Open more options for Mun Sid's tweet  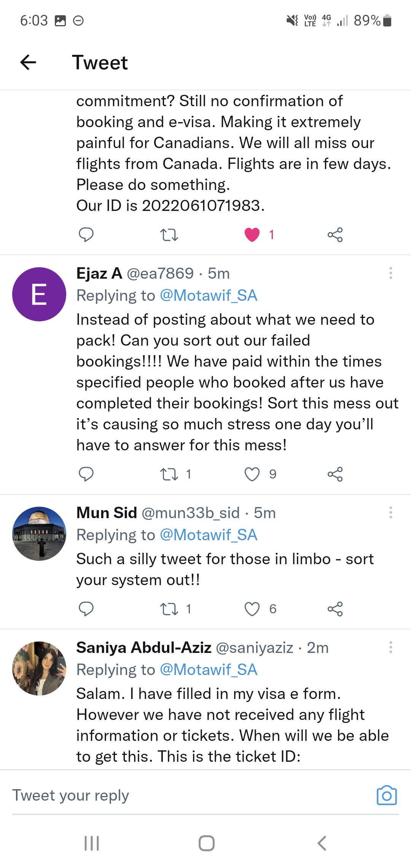pyautogui.click(x=390, y=512)
